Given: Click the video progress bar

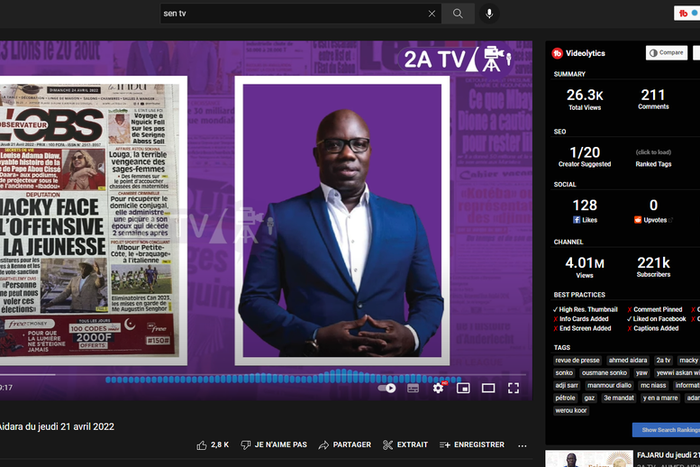Looking at the screenshot, I should (x=263, y=375).
